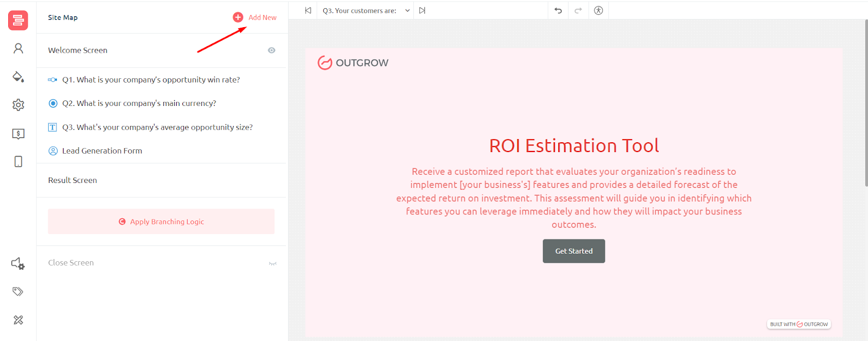Open the settings gear sidebar icon
Viewport: 868px width, 341px height.
point(18,105)
